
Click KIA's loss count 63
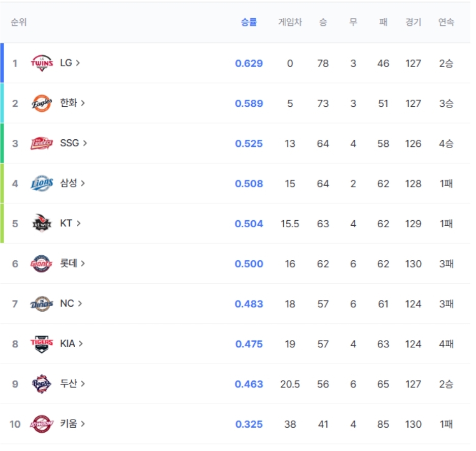383,344
